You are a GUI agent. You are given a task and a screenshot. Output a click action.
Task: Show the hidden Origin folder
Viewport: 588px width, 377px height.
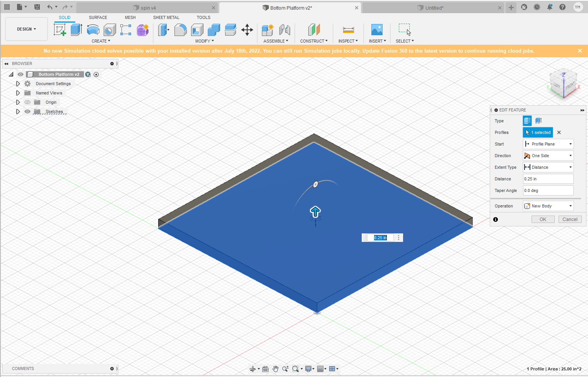coord(27,102)
